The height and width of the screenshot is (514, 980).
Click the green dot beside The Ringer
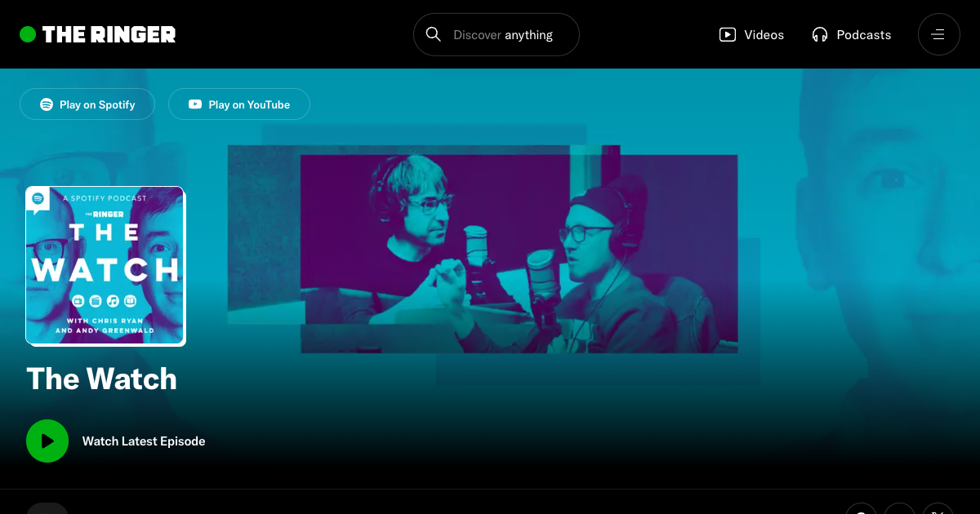click(28, 34)
